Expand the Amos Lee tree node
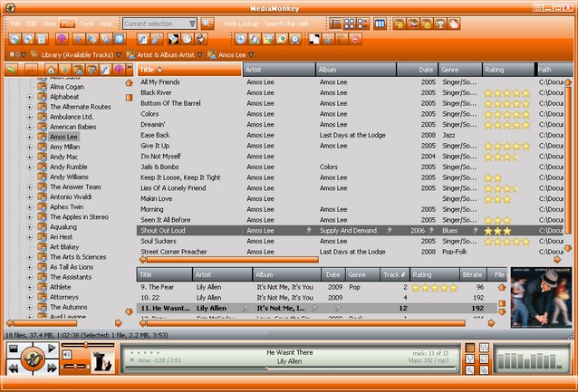 30,137
